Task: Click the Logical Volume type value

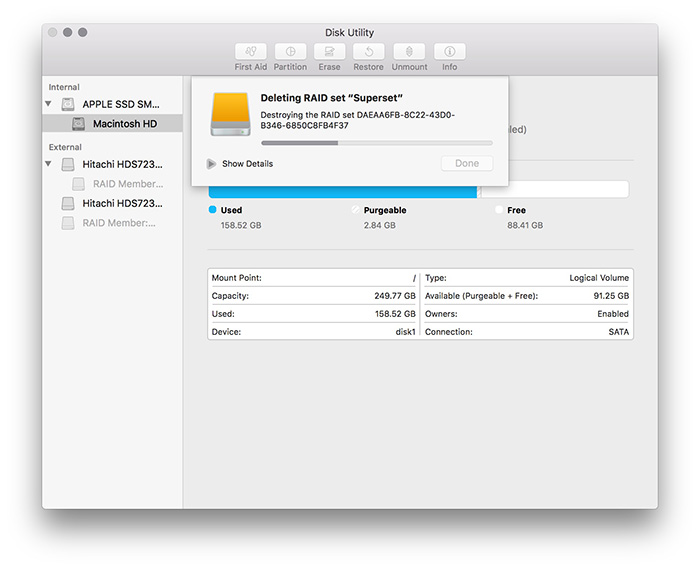Action: click(599, 278)
